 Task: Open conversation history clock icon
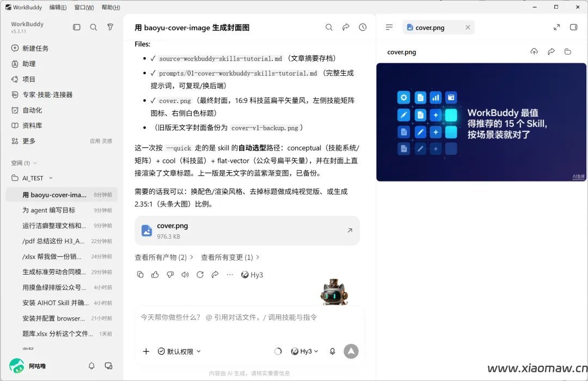point(363,27)
